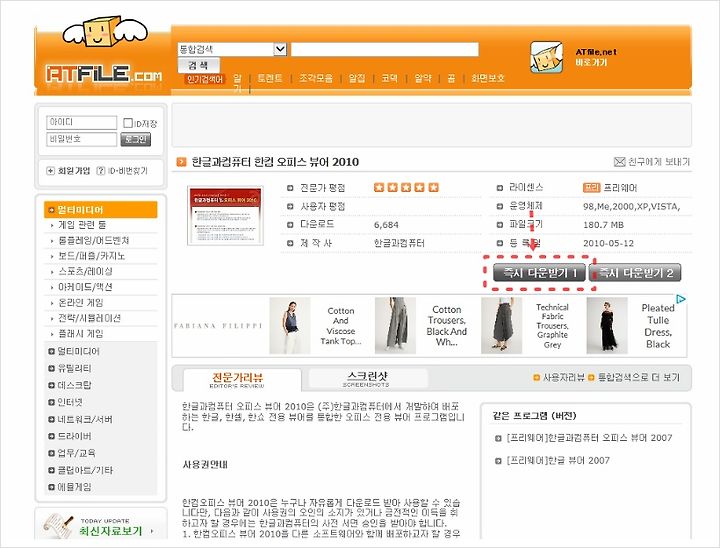The width and height of the screenshot is (720, 548).
Task: Open the 토렌트 popular search link
Action: click(270, 78)
